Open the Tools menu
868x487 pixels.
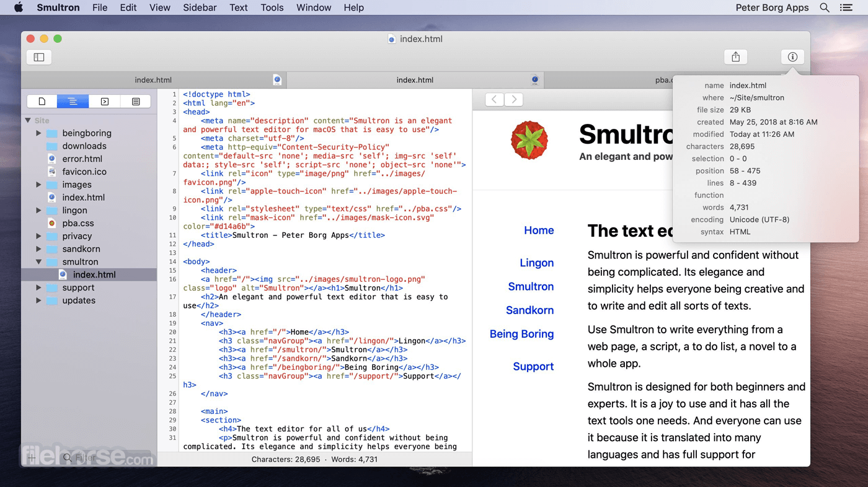click(x=272, y=7)
